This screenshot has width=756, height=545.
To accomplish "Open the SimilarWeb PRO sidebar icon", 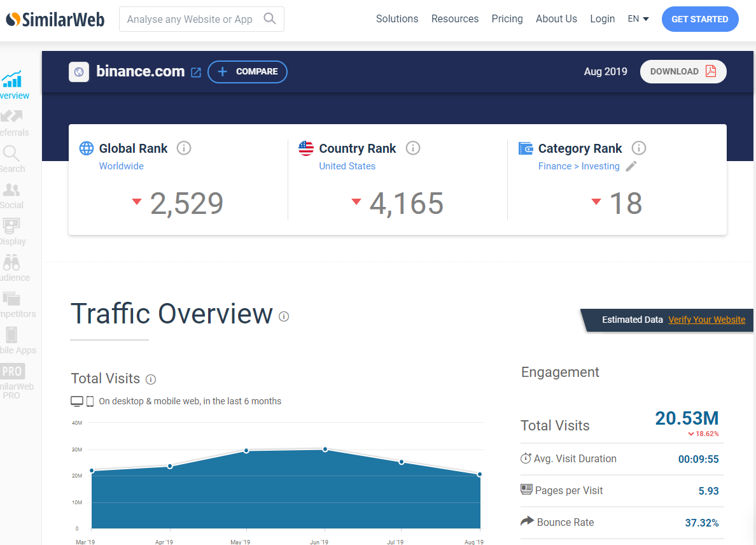I will pyautogui.click(x=11, y=371).
